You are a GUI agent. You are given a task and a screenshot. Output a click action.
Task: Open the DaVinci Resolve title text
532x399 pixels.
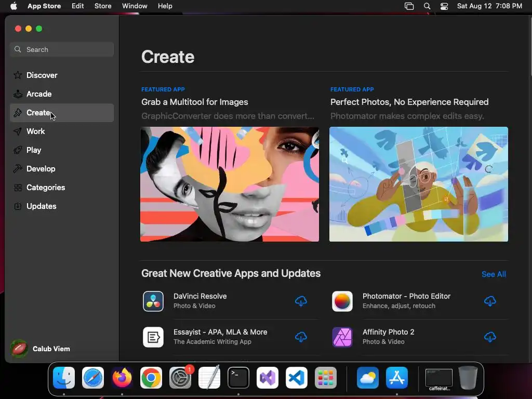(200, 296)
